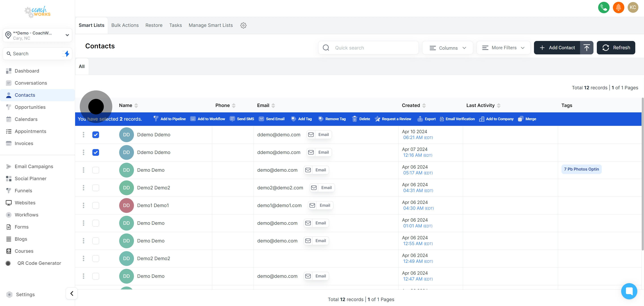Click the Smart Lists settings gear icon
Viewport: 644px width, 306px height.
(x=243, y=25)
